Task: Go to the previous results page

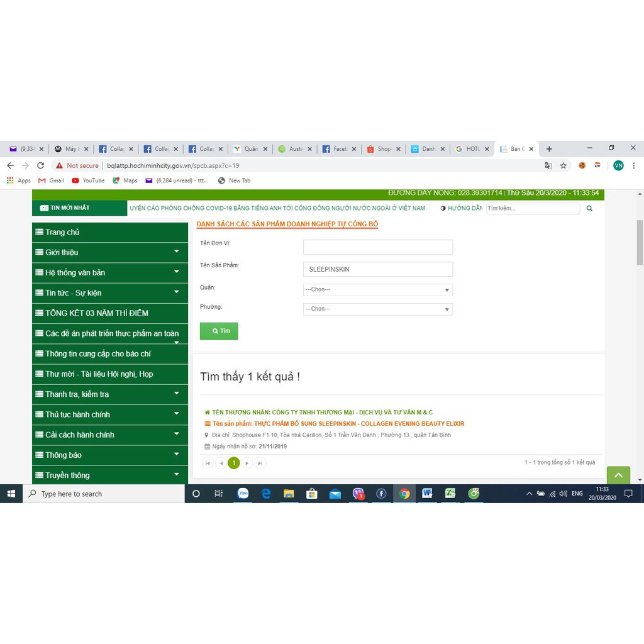Action: tap(221, 464)
